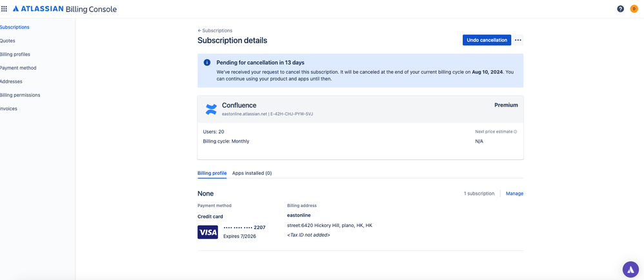The width and height of the screenshot is (644, 280).
Task: Click the None billing profile name
Action: pos(205,194)
